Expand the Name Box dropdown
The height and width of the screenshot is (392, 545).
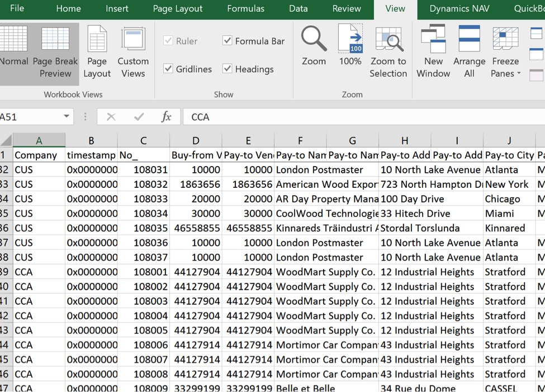(x=67, y=116)
